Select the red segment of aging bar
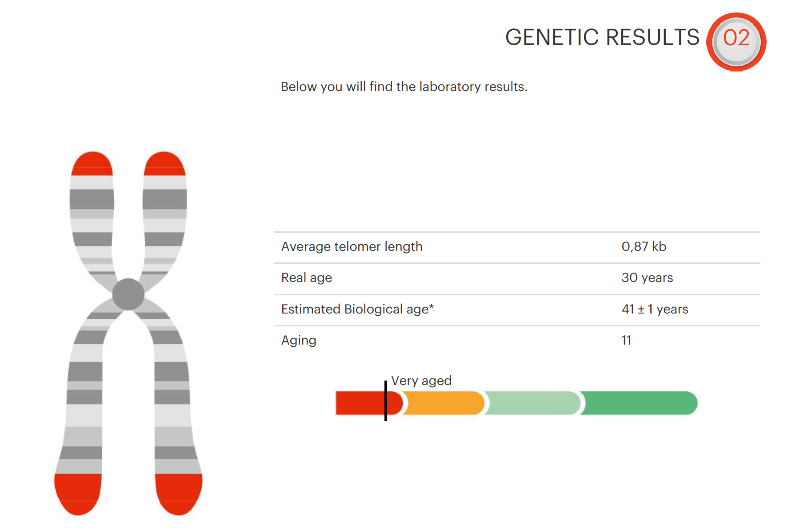The image size is (808, 532). [369, 403]
